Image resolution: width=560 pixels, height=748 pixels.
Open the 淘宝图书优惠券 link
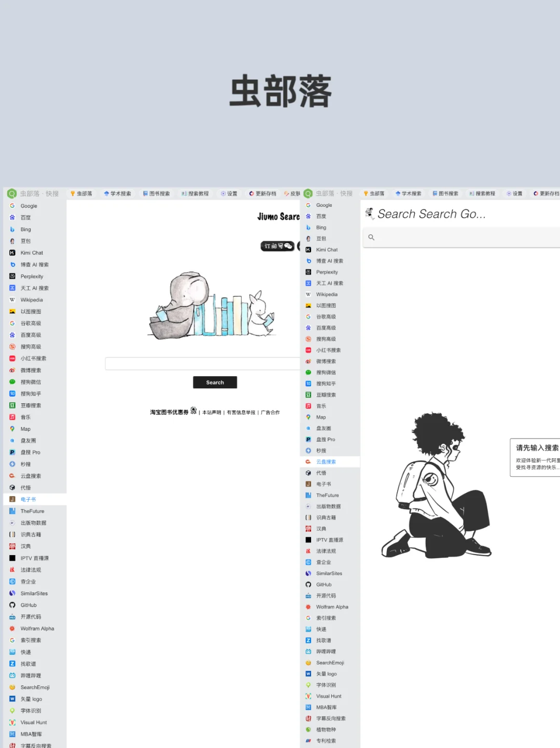tap(169, 413)
